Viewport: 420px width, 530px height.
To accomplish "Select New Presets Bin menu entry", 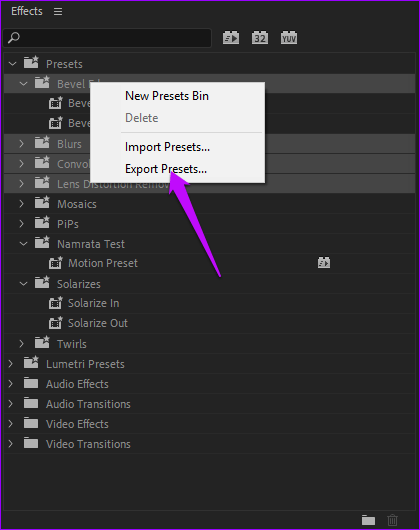I will click(x=167, y=96).
